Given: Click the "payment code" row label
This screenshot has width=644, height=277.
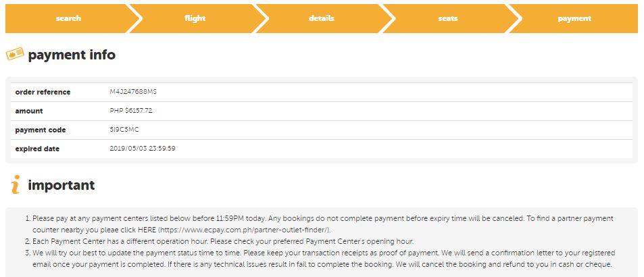Looking at the screenshot, I should point(41,130).
